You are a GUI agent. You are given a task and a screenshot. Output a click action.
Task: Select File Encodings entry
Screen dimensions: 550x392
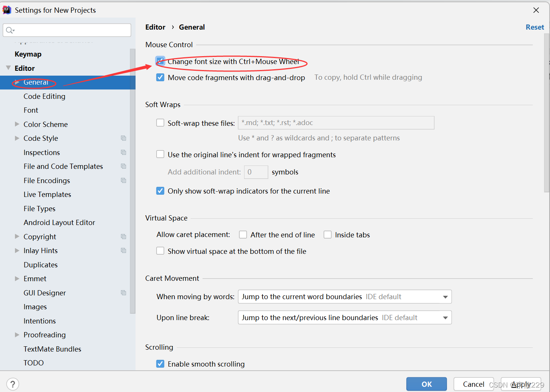point(47,180)
